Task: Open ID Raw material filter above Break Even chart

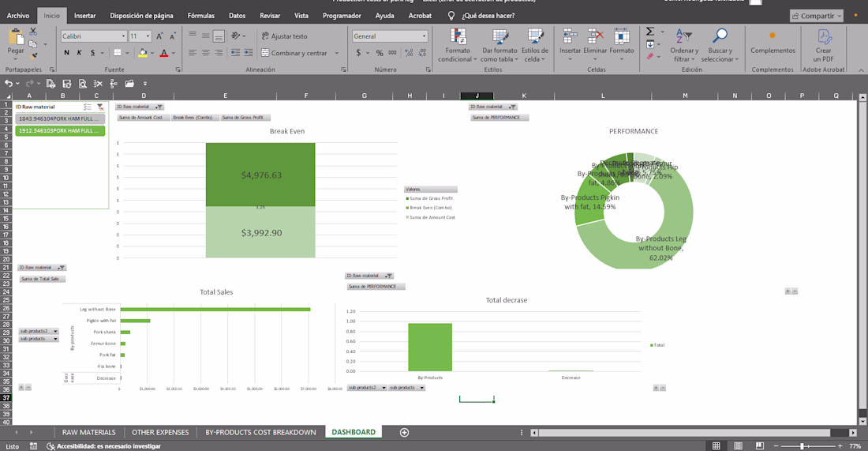Action: coord(159,107)
